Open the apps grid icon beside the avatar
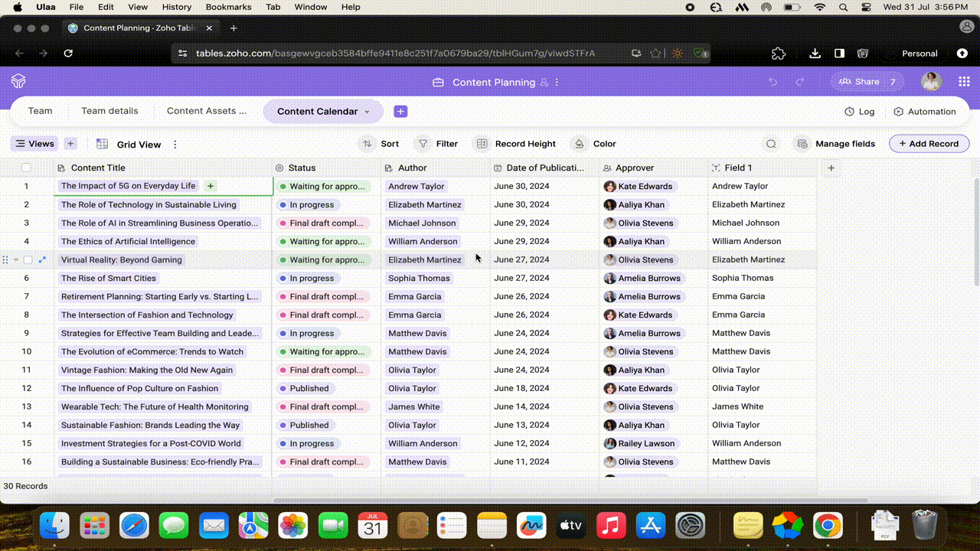 pos(964,82)
